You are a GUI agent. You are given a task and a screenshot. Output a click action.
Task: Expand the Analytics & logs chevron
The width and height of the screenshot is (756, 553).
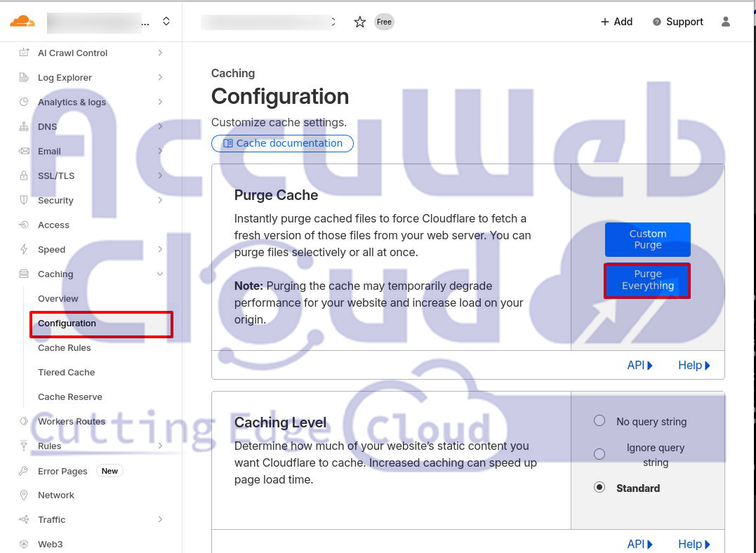click(x=160, y=102)
